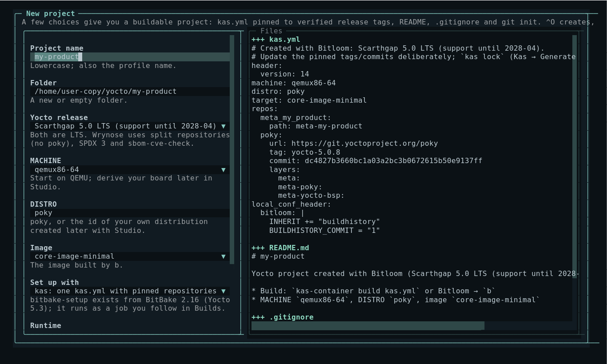Click the '# my-product' README heading
This screenshot has width=607, height=364.
coord(278,256)
